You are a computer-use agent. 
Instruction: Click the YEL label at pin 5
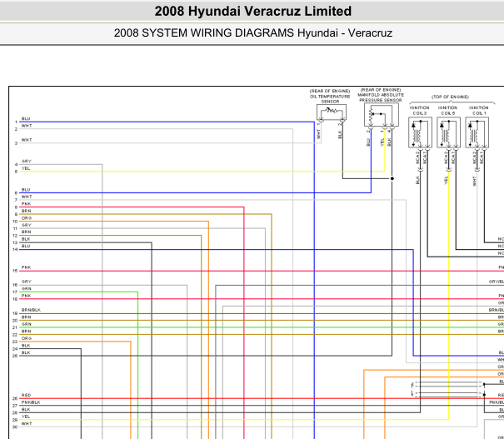point(26,168)
